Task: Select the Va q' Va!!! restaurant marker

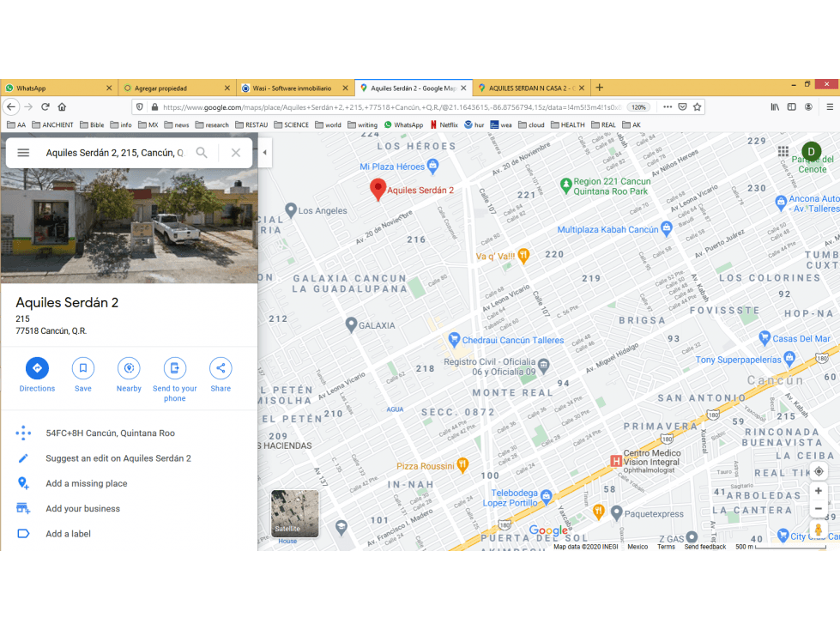Action: [524, 256]
